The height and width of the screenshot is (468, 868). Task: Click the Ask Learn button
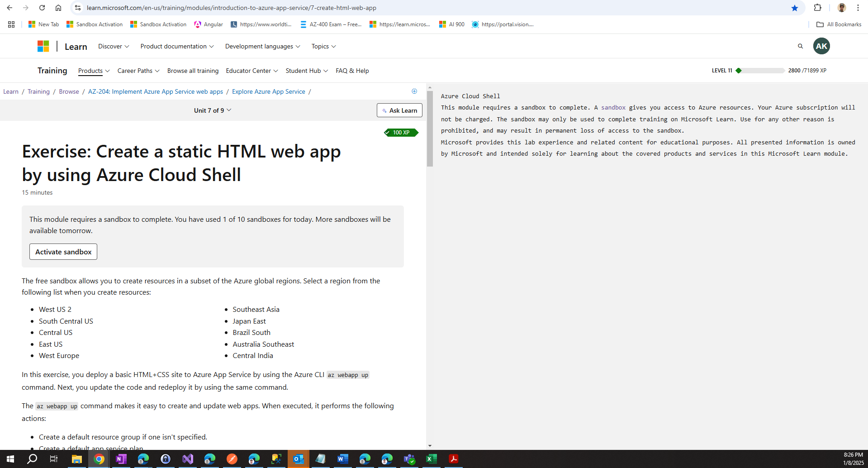coord(399,110)
